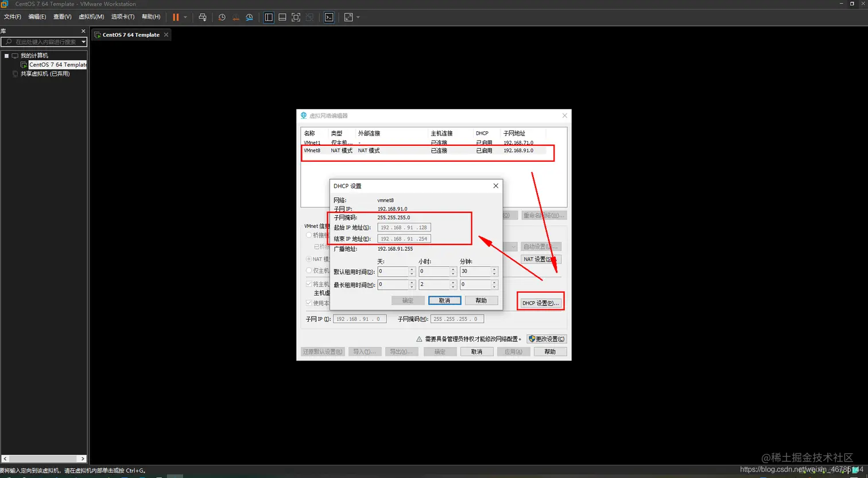Screen dimensions: 868x478
Task: Decrease 默认租用时间 days with down arrow
Action: pos(412,274)
